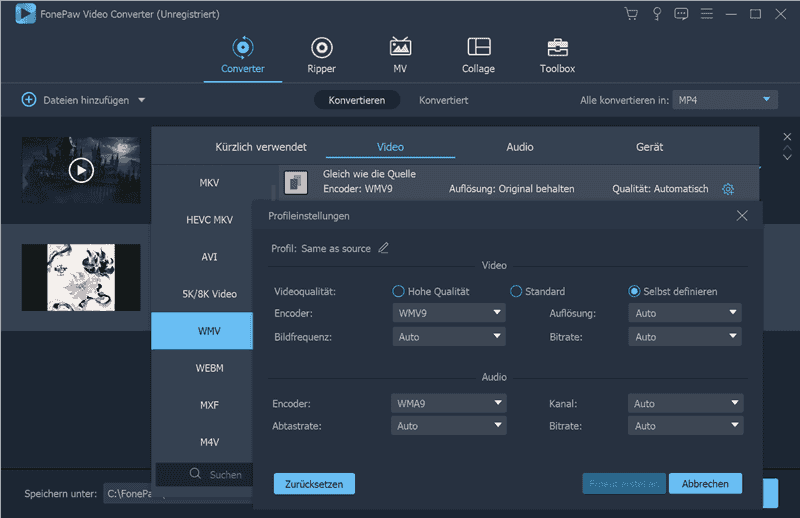
Task: Choose 5K/8K Video format
Action: tap(209, 294)
